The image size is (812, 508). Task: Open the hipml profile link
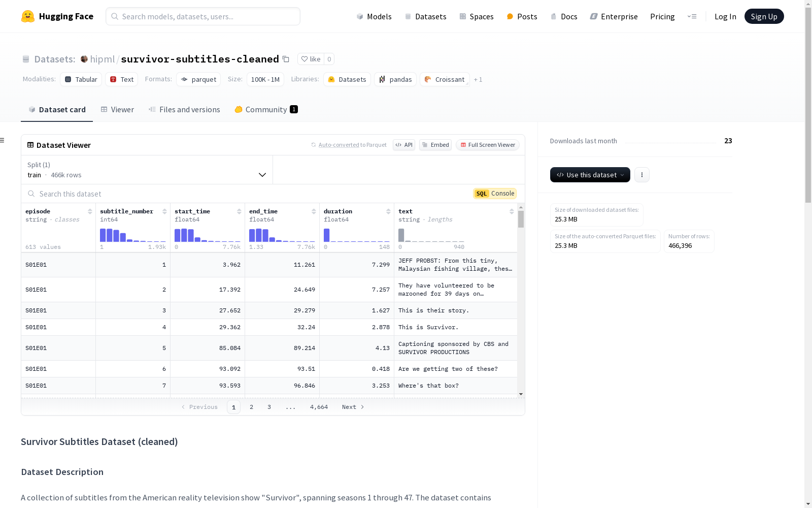pyautogui.click(x=103, y=59)
